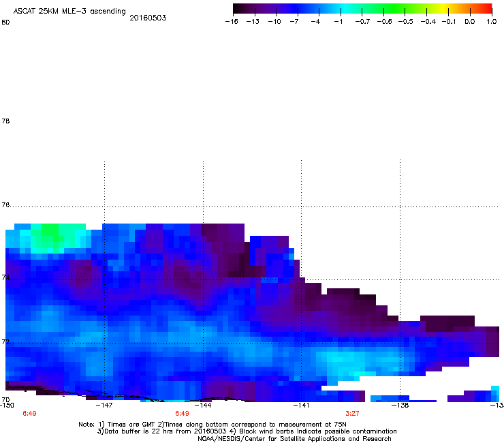
Task: Click the 78 latitude axis label
Action: [x=5, y=121]
